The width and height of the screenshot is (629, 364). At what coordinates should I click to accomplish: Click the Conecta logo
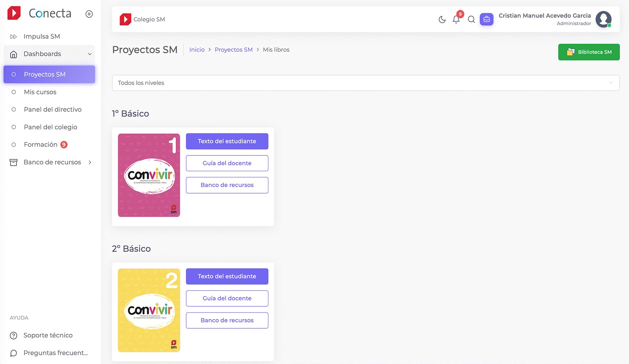39,13
